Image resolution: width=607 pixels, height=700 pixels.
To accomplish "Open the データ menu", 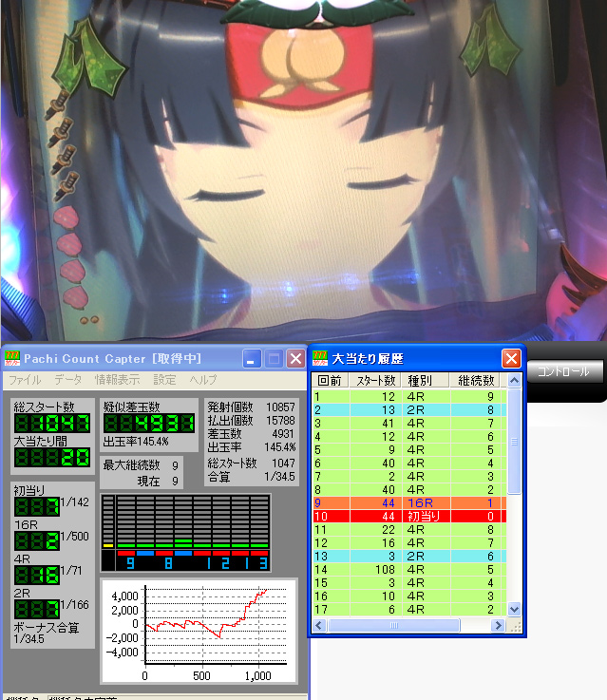I will tap(68, 380).
